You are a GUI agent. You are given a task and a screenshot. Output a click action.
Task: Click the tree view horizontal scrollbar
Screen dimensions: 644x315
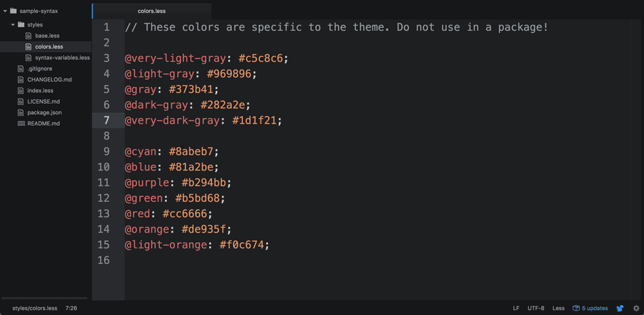pyautogui.click(x=45, y=298)
